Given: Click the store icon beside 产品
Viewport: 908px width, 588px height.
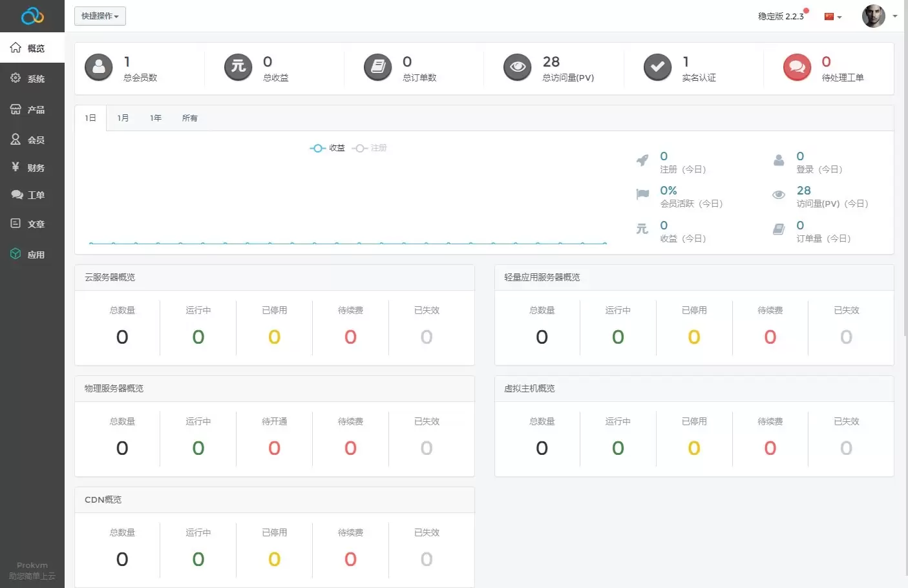Looking at the screenshot, I should (16, 109).
